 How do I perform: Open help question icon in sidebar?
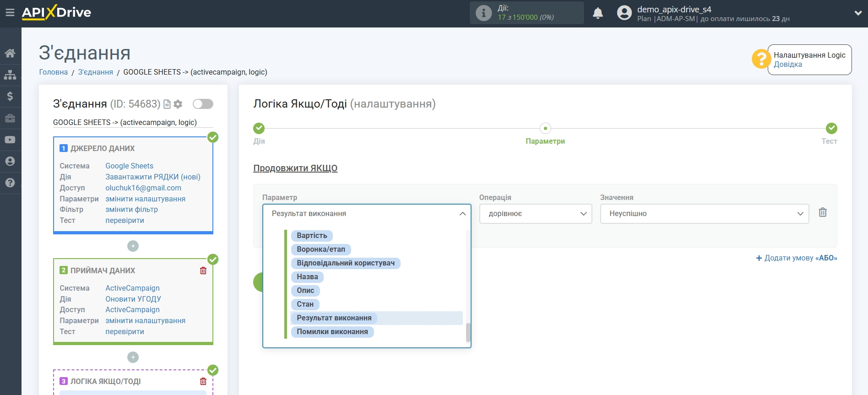(x=10, y=183)
